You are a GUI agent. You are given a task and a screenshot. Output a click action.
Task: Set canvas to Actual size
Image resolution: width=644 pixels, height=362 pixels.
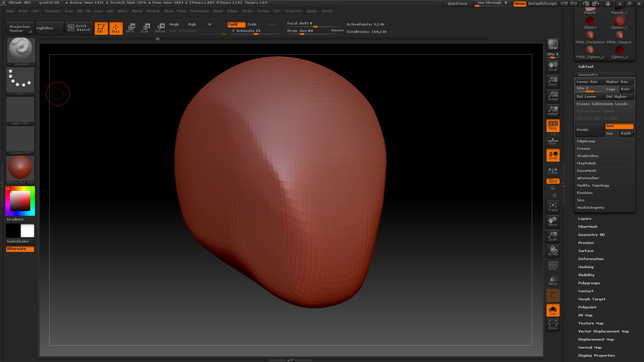(553, 96)
